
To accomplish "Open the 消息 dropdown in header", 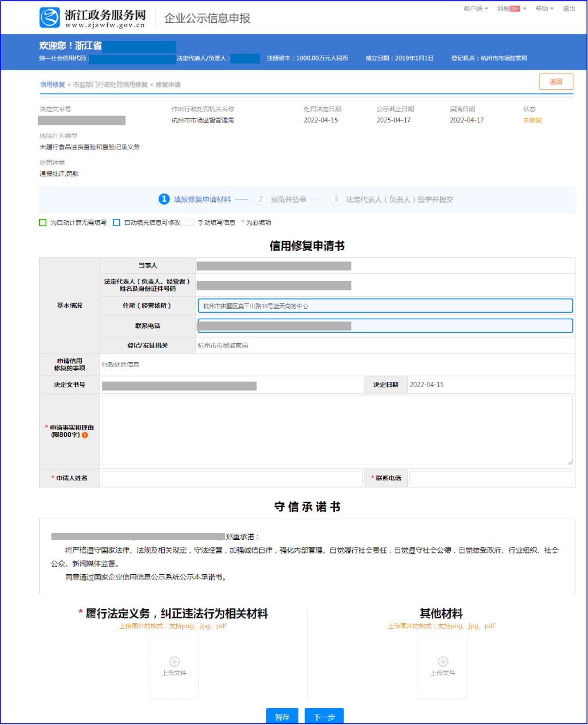I will pos(503,9).
